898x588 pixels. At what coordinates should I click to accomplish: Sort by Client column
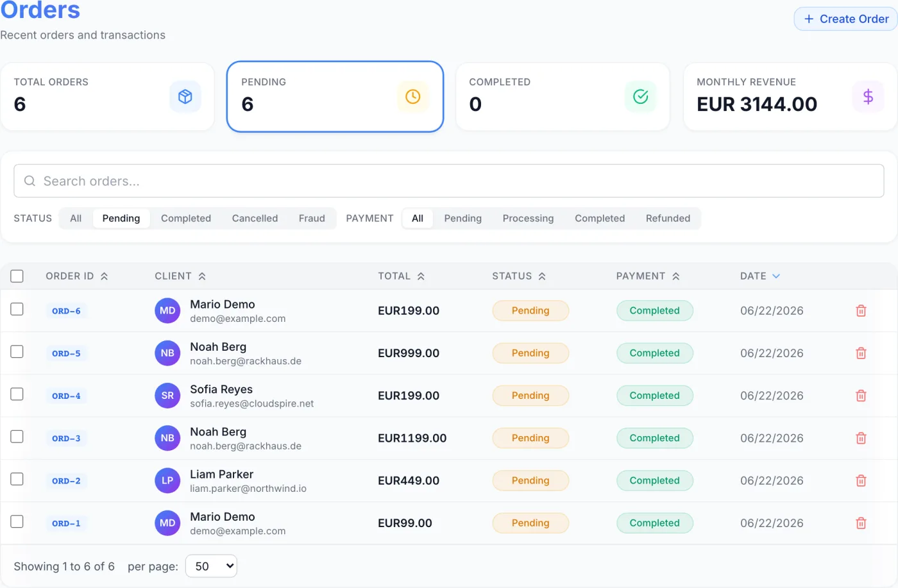(x=180, y=276)
